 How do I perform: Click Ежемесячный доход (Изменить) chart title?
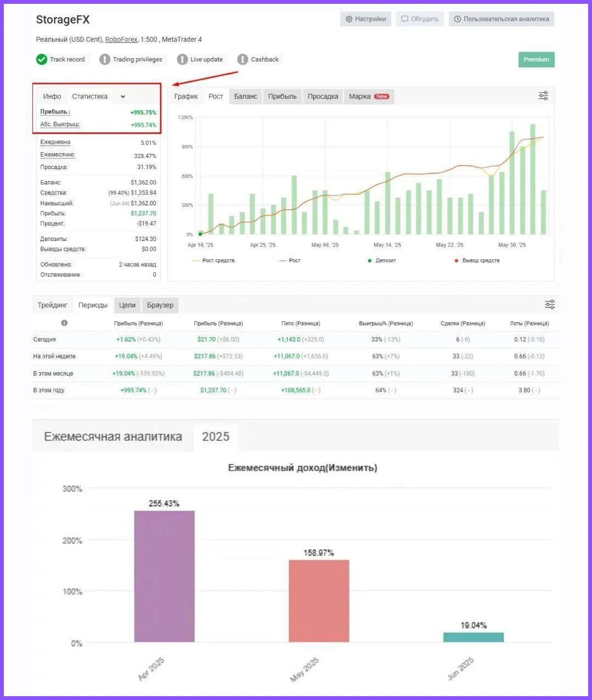(302, 468)
